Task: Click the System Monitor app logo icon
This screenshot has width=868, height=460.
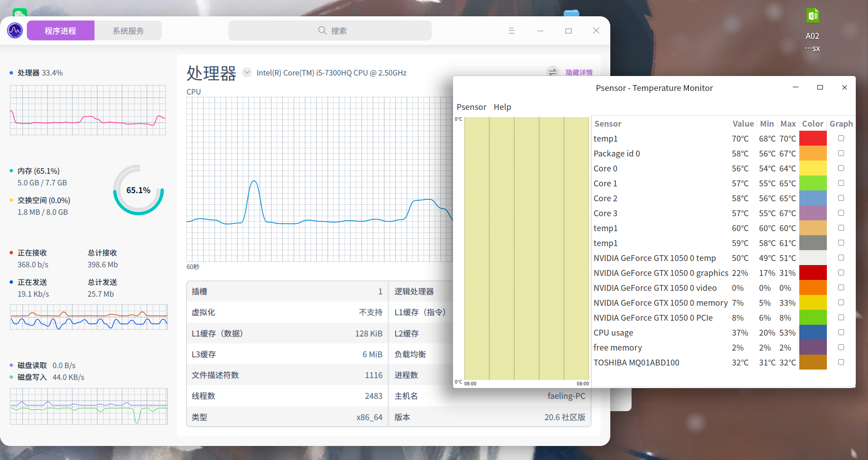Action: click(x=15, y=31)
